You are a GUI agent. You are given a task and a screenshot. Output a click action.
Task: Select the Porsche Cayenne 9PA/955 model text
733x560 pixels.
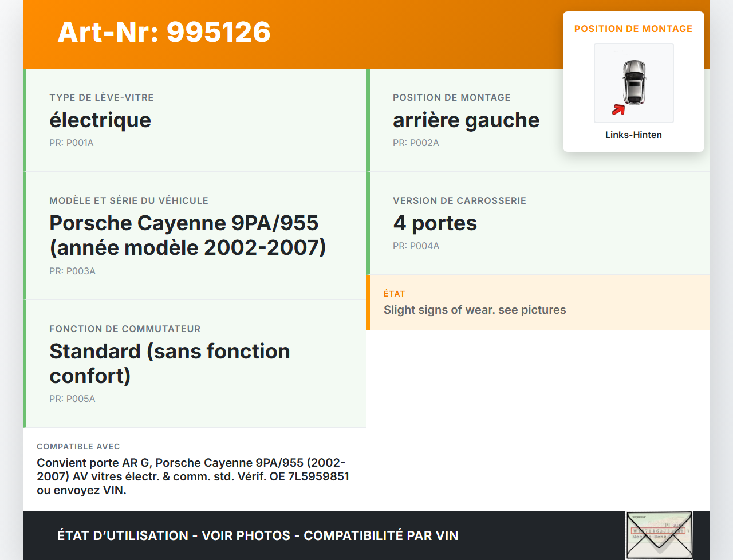(x=188, y=235)
